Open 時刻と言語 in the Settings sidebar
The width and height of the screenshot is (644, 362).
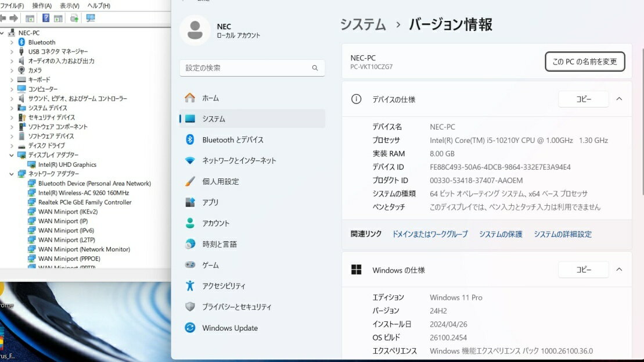point(252,244)
